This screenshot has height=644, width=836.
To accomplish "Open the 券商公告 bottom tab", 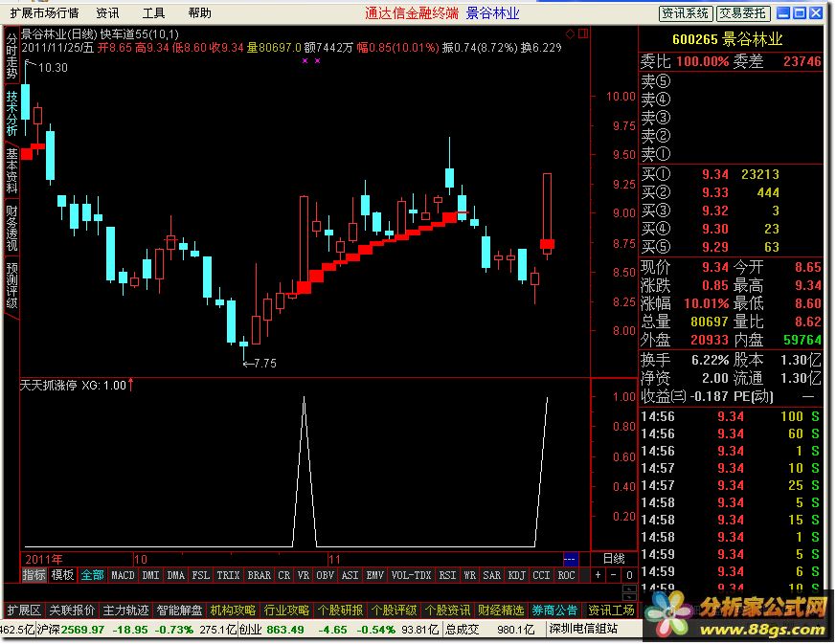I will [554, 611].
